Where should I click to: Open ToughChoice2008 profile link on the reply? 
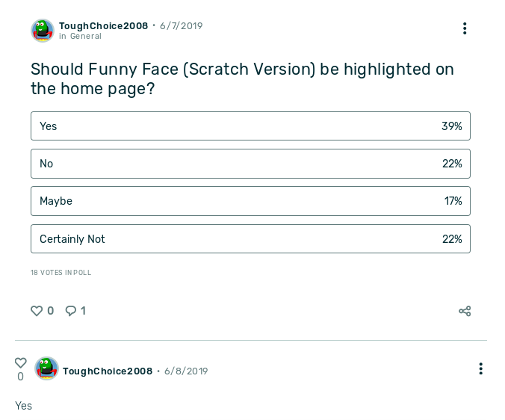pos(108,371)
